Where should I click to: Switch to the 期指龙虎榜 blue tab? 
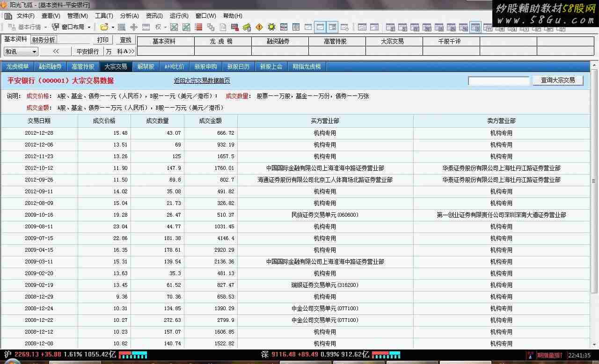[307, 66]
